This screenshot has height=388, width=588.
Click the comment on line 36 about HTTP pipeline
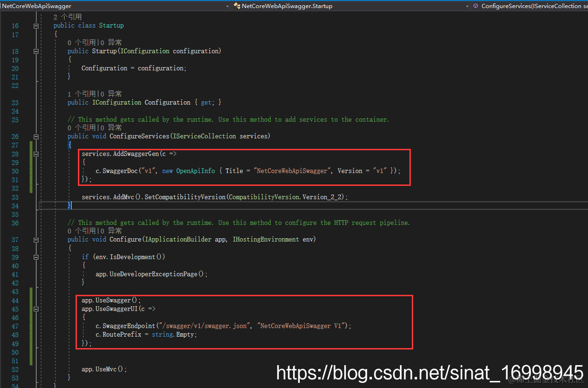[x=238, y=223]
